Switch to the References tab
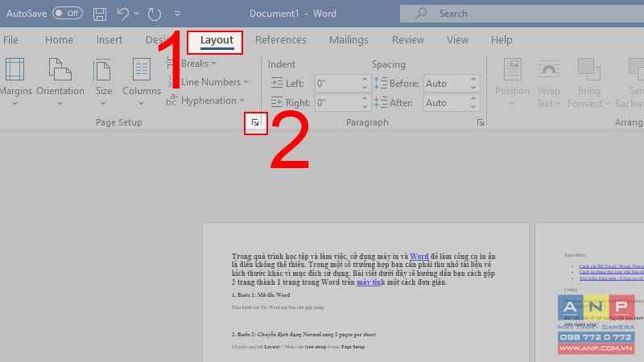Viewport: 644px width, 362px height. (x=280, y=39)
